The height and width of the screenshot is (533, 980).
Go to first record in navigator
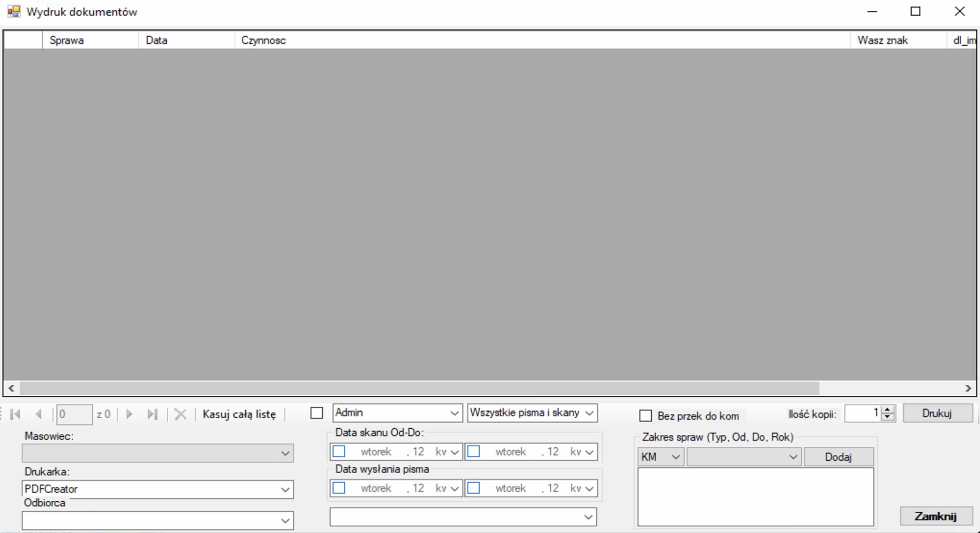(x=16, y=414)
